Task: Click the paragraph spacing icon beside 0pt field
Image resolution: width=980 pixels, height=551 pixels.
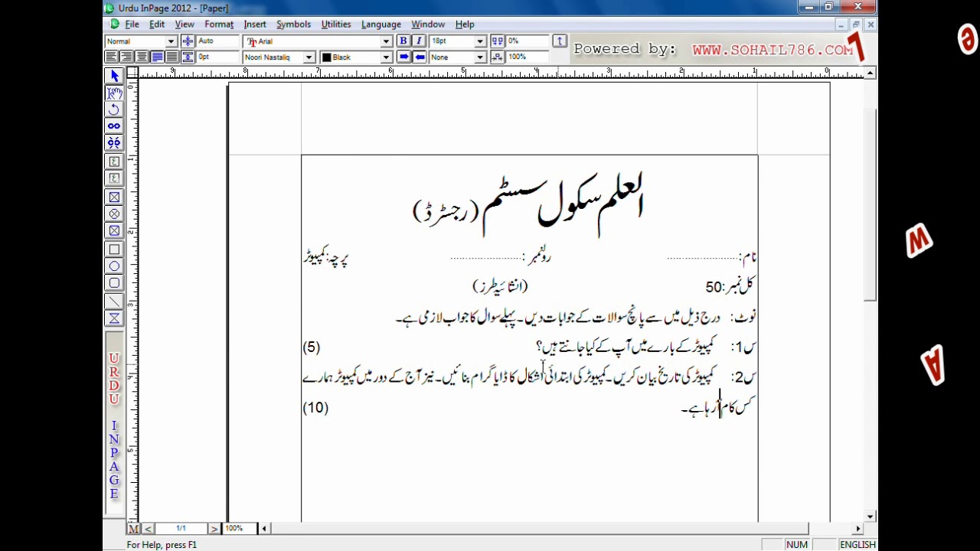Action: point(188,57)
